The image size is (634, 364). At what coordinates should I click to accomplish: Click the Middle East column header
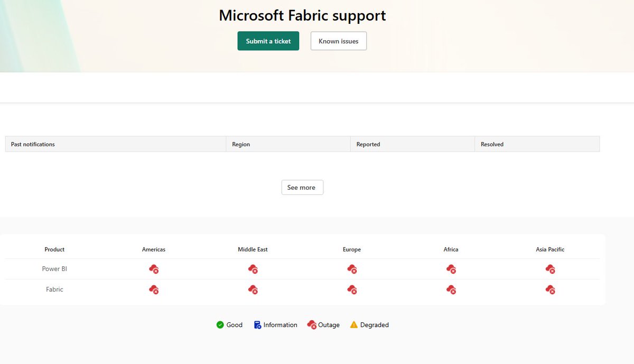point(253,249)
